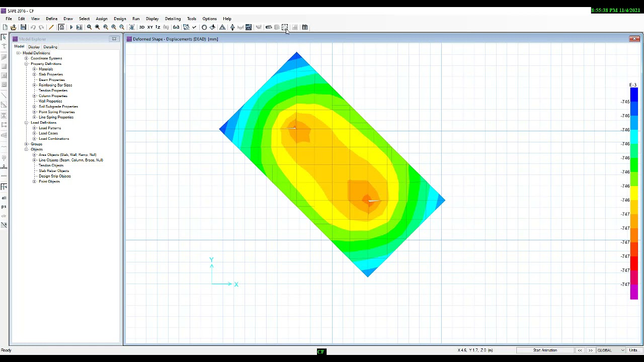The image size is (644, 362).
Task: Open the File menu
Action: coord(9,19)
